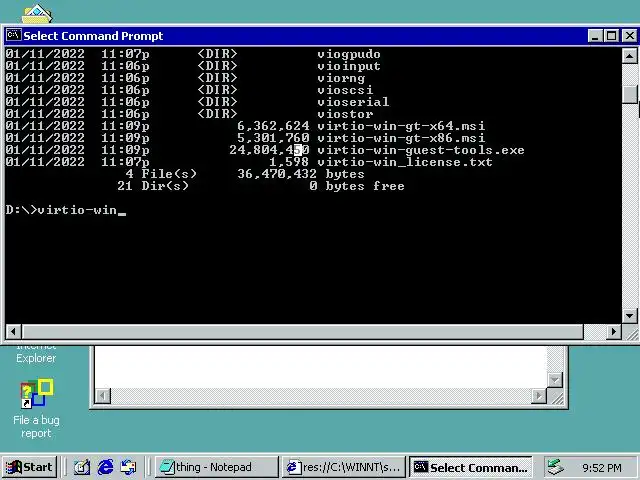The image size is (640, 480).
Task: Click the 36,470,432 bytes total
Action: click(301, 174)
